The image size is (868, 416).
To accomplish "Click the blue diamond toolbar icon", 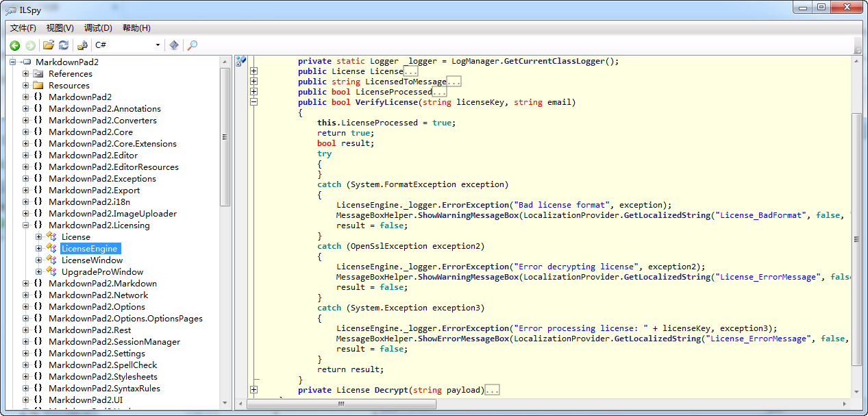I will tap(175, 45).
